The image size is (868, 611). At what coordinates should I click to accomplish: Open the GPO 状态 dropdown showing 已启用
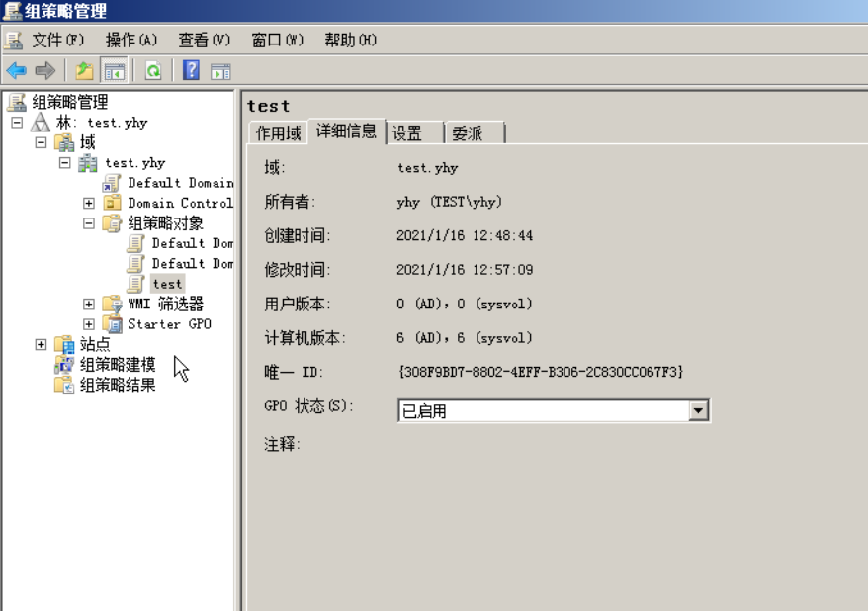point(698,410)
